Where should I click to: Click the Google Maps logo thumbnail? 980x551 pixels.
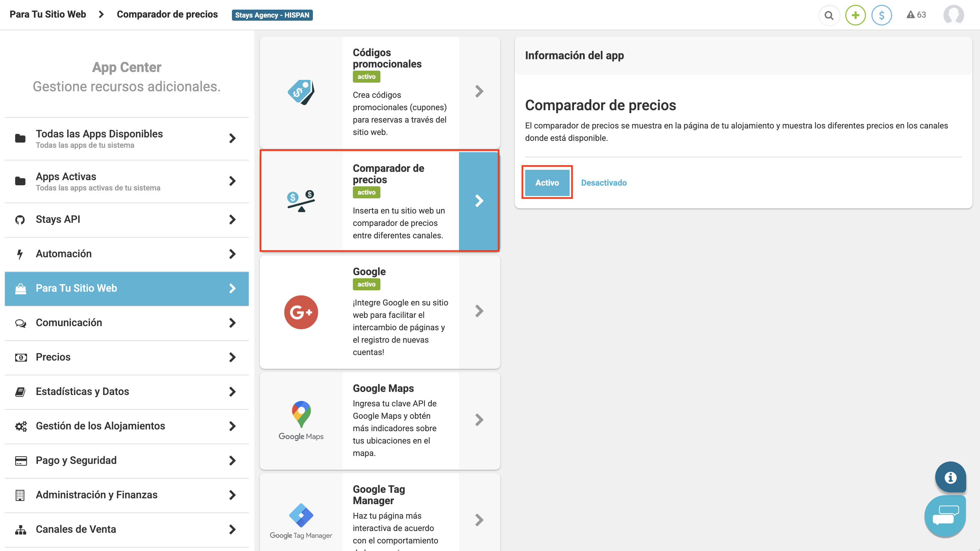click(x=300, y=420)
